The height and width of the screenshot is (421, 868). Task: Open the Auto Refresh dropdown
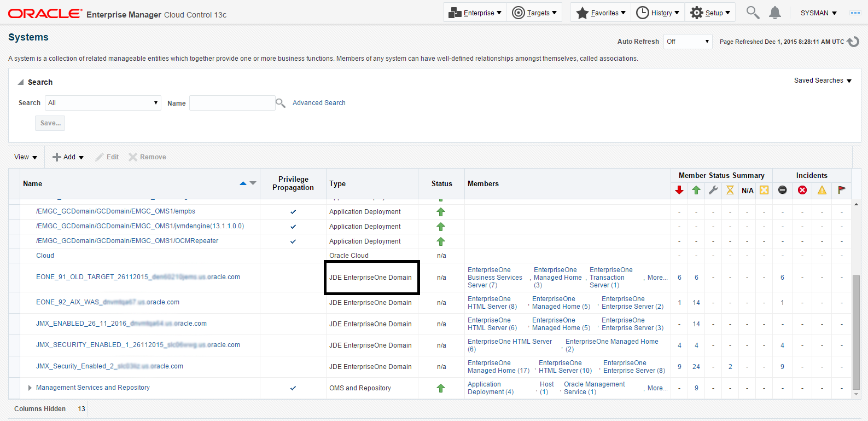point(688,42)
